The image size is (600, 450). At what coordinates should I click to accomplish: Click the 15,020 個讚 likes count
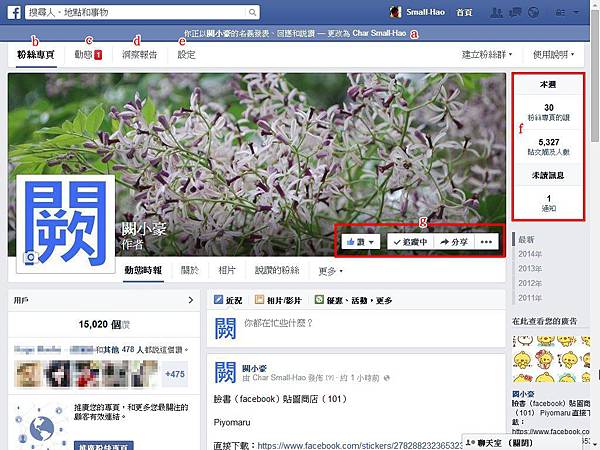[x=104, y=324]
